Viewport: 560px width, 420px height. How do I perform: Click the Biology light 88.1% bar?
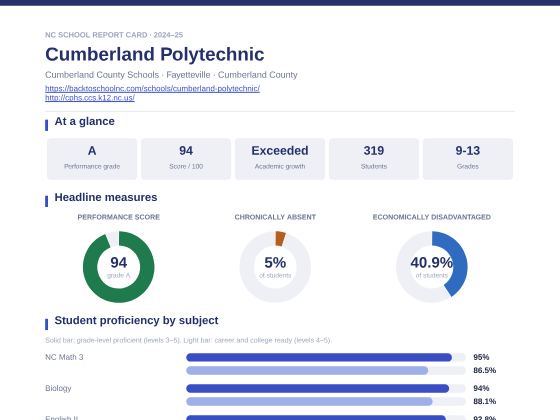click(x=309, y=401)
